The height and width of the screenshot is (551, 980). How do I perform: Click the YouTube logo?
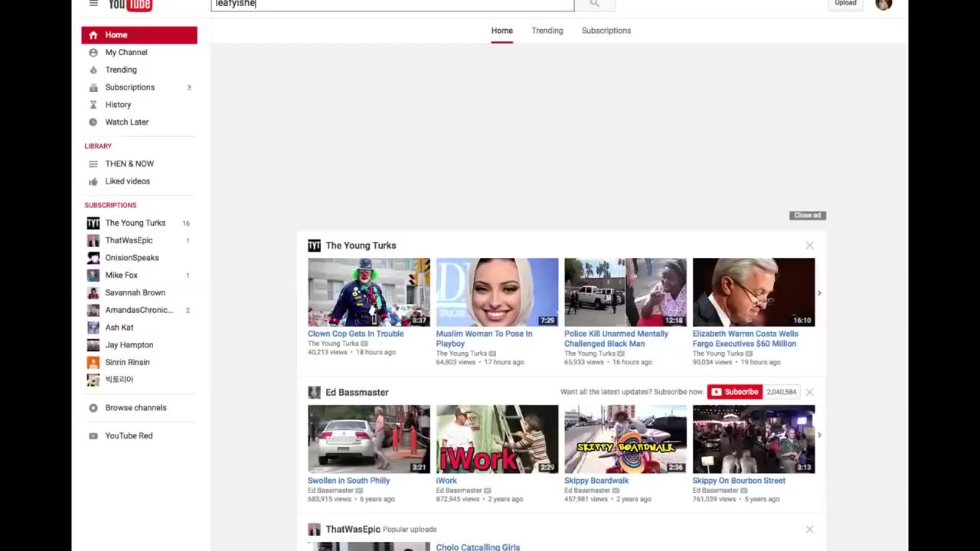pyautogui.click(x=130, y=5)
